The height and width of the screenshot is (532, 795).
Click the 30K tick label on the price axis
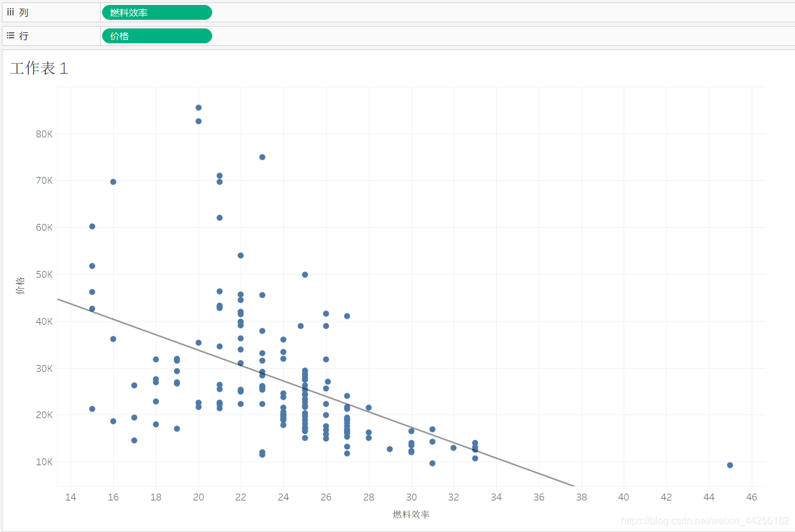43,368
